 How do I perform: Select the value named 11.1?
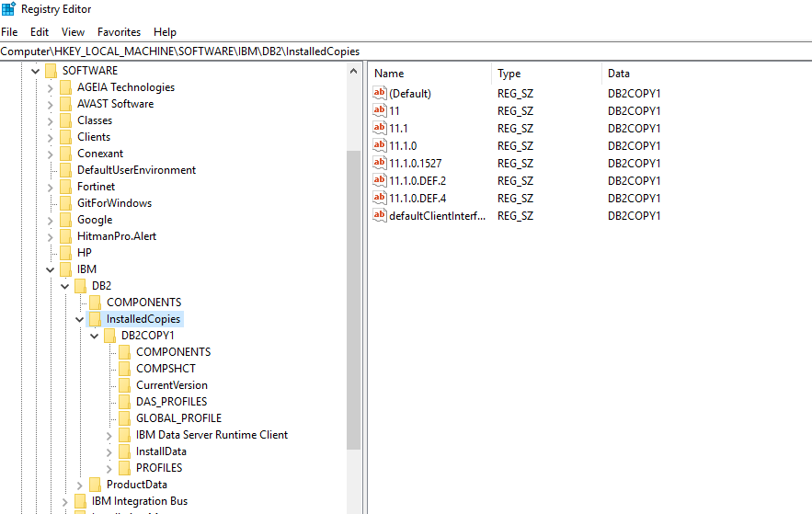pyautogui.click(x=398, y=129)
